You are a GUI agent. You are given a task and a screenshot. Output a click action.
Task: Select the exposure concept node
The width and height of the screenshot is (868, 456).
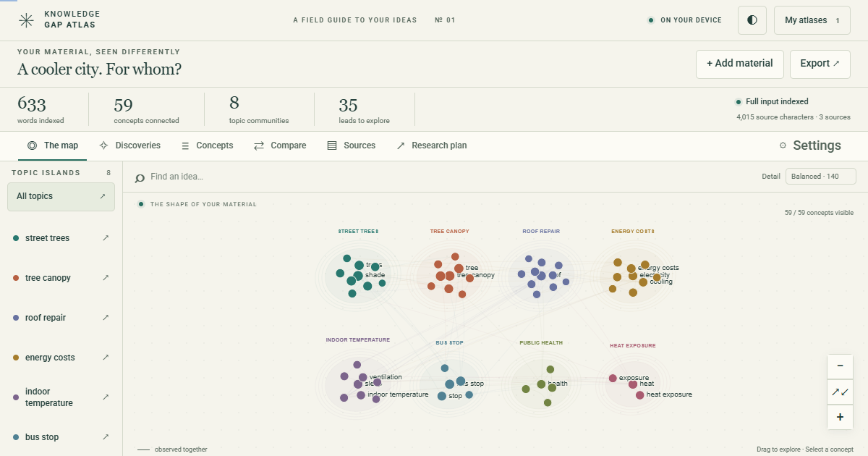click(613, 378)
